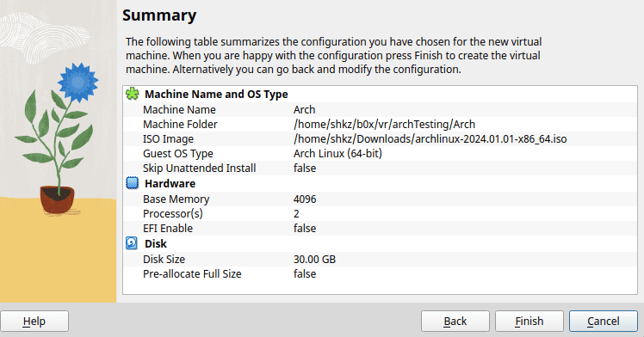Click the false value for EFI Enable

point(305,229)
